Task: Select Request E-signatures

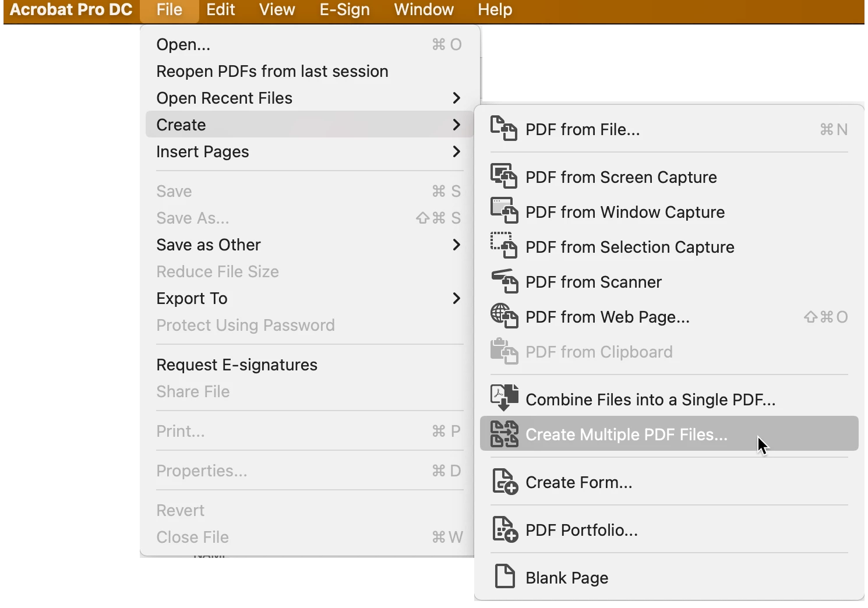Action: pos(309,365)
